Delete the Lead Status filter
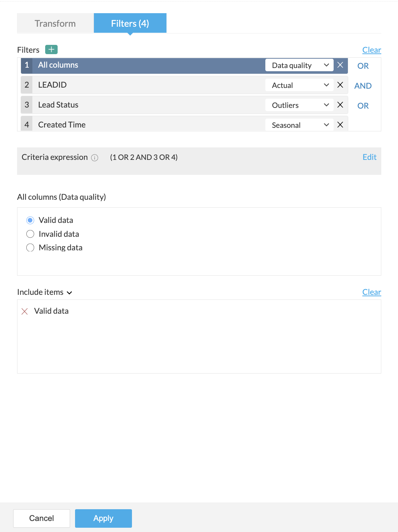This screenshot has height=532, width=398. point(340,105)
